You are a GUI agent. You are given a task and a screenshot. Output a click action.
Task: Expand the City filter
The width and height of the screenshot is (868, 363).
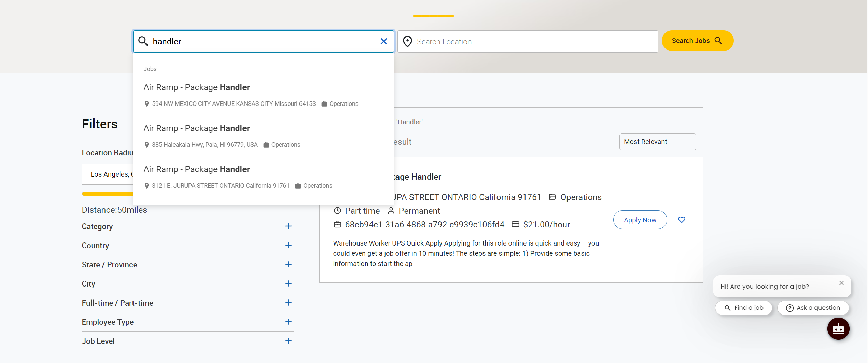[187, 284]
